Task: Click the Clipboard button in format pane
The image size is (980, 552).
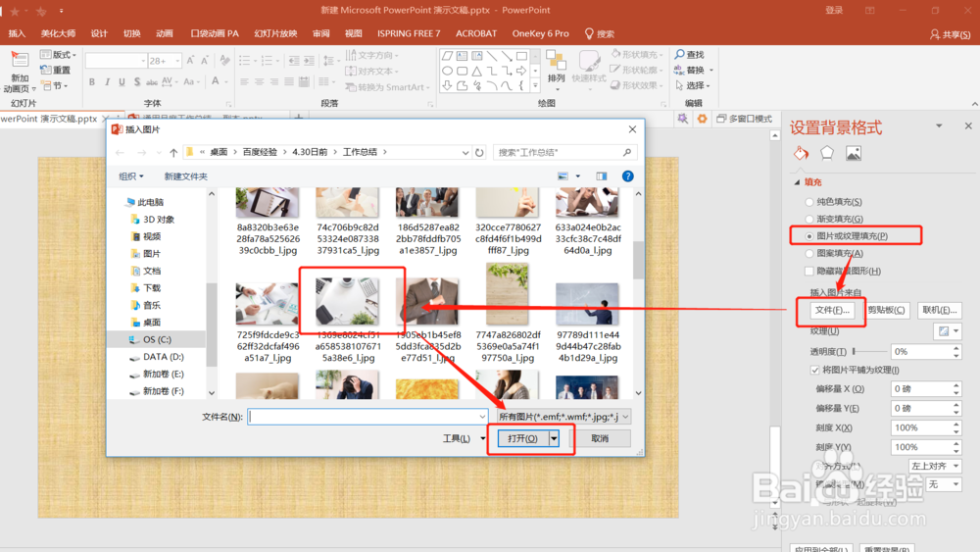Action: click(x=886, y=310)
